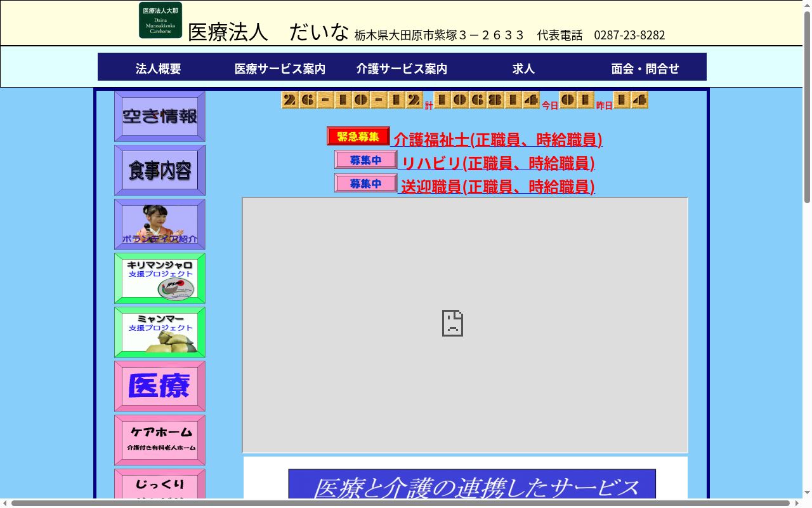The image size is (812, 508).
Task: Click the 26-10-12 date counter
Action: 352,100
